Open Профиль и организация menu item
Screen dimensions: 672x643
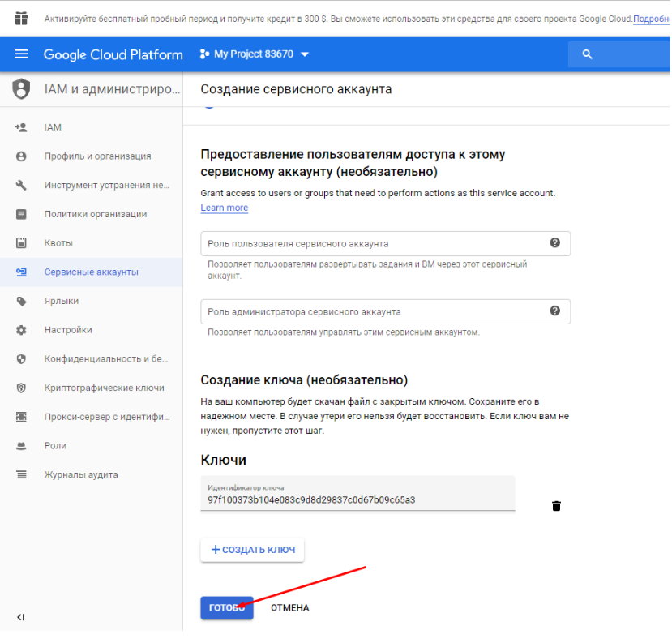point(98,156)
